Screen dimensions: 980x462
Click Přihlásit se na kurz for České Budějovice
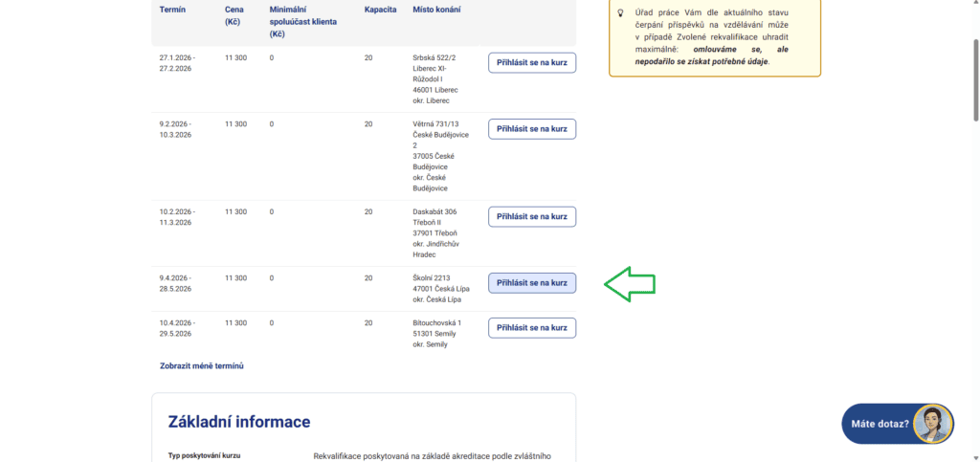[532, 129]
